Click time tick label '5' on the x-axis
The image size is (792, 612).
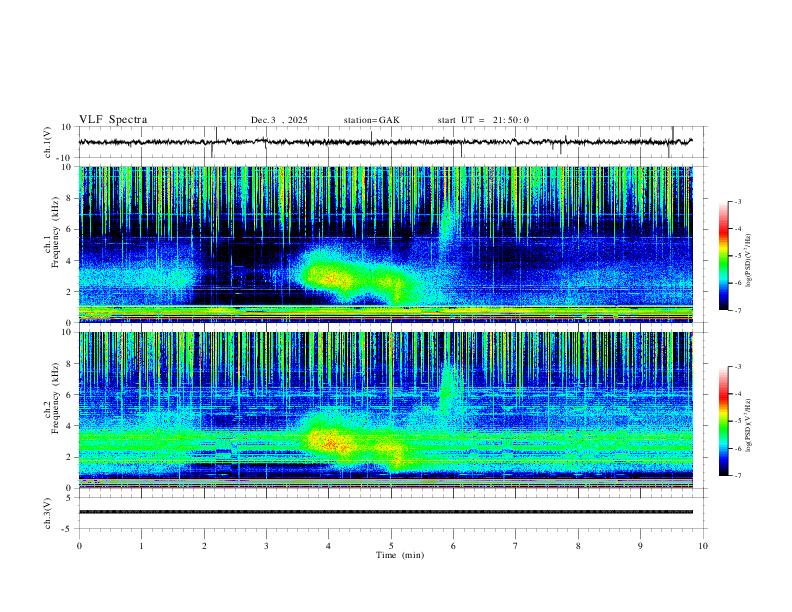(x=391, y=546)
